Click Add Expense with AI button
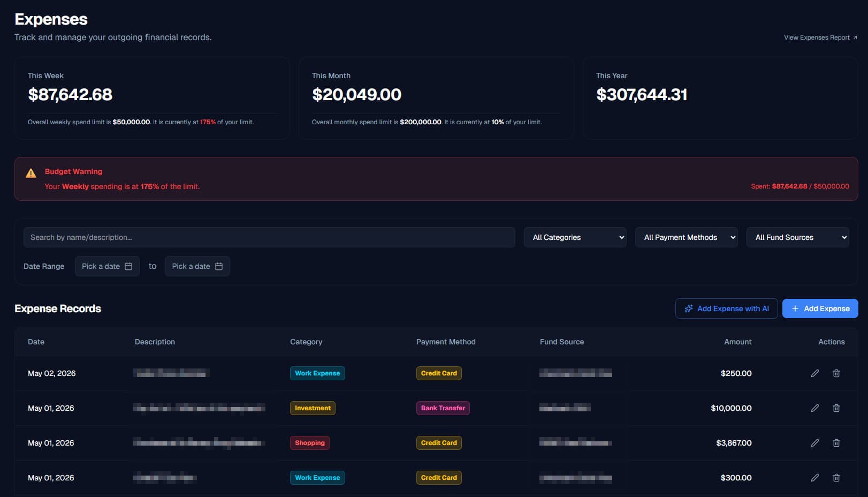868x497 pixels. (x=726, y=308)
